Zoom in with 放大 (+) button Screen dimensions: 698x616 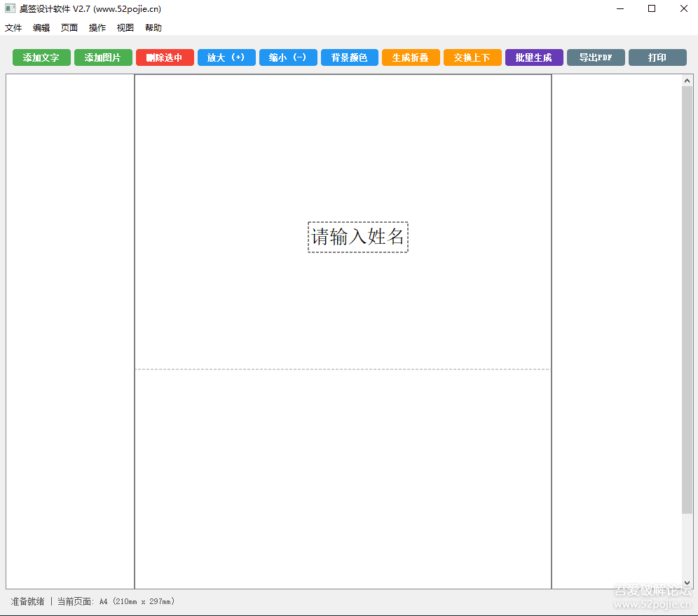[x=226, y=57]
